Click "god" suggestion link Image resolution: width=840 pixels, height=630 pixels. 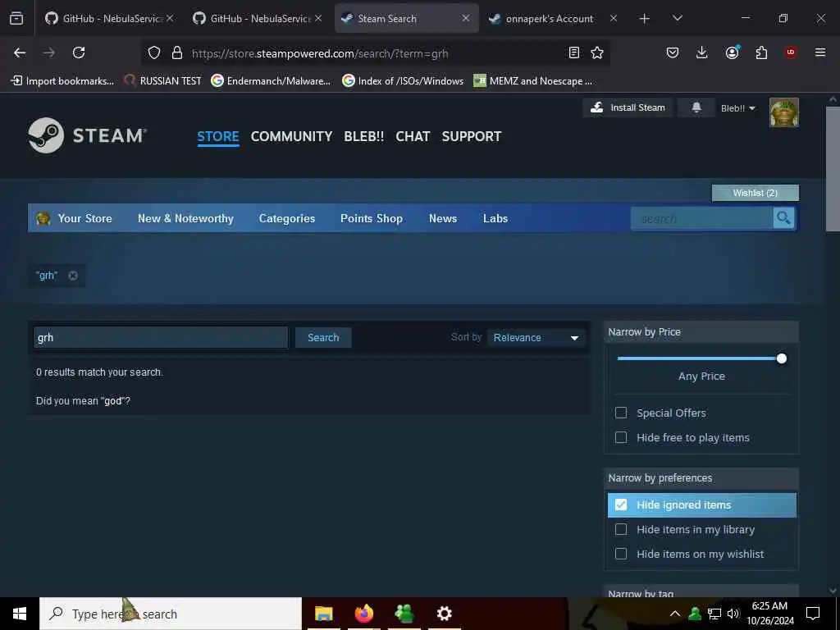click(113, 400)
